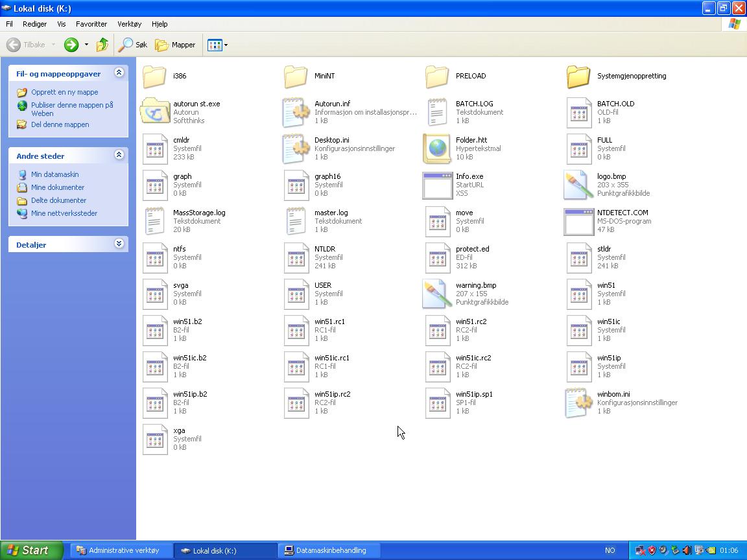Select the FULL system file name

604,140
